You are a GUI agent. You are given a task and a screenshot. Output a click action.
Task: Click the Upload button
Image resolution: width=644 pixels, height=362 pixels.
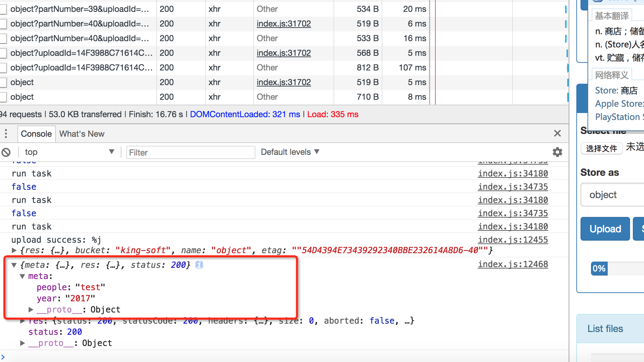(605, 229)
